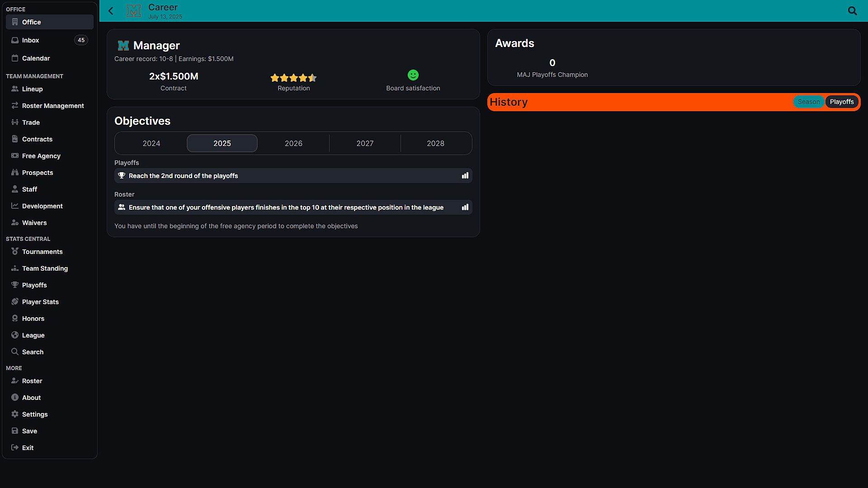Open stats icon for roster objective
The width and height of the screenshot is (868, 488).
pyautogui.click(x=465, y=207)
